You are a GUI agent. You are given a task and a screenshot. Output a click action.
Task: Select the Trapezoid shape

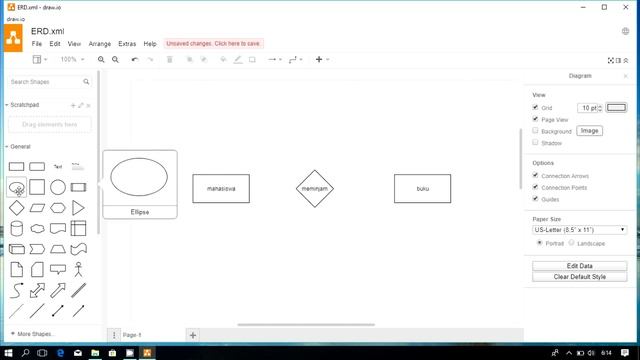[x=58, y=249]
